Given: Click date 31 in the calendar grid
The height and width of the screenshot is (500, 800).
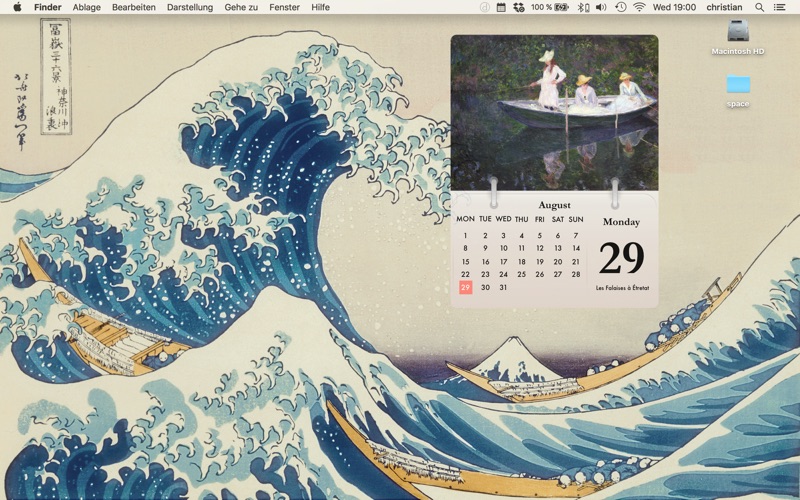Looking at the screenshot, I should click(x=503, y=287).
